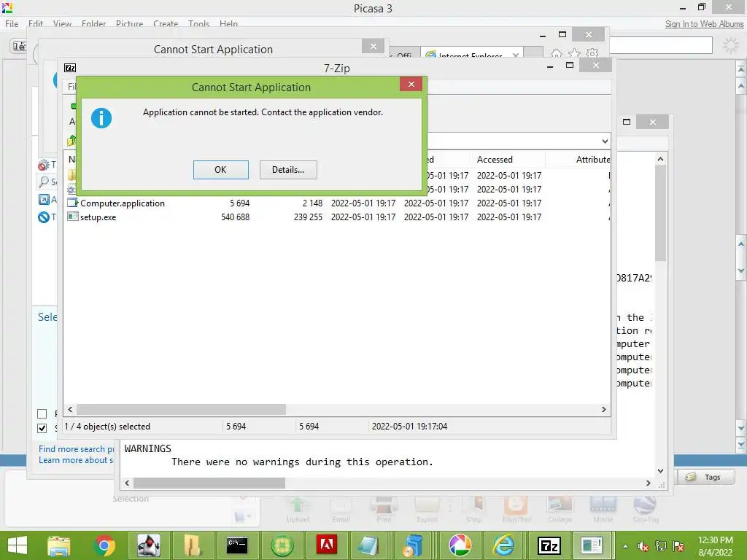Open 7-Zip icon on taskbar

click(549, 545)
